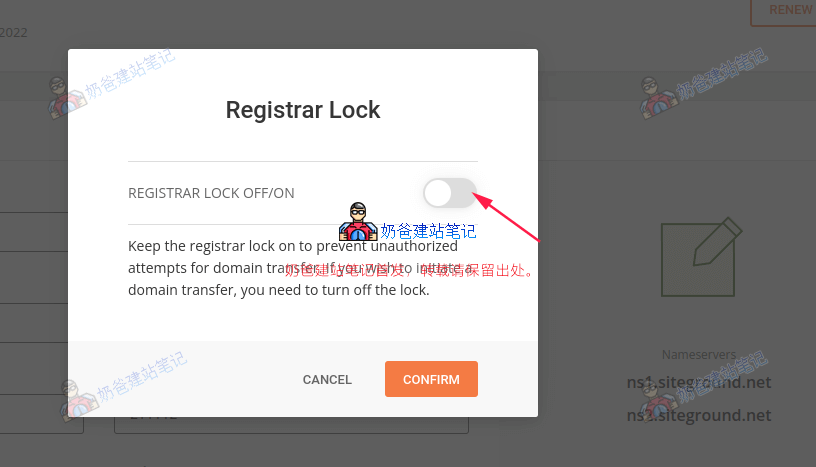Click the mascot watermark icon top-left of dialog
The height and width of the screenshot is (467, 816).
point(67,98)
